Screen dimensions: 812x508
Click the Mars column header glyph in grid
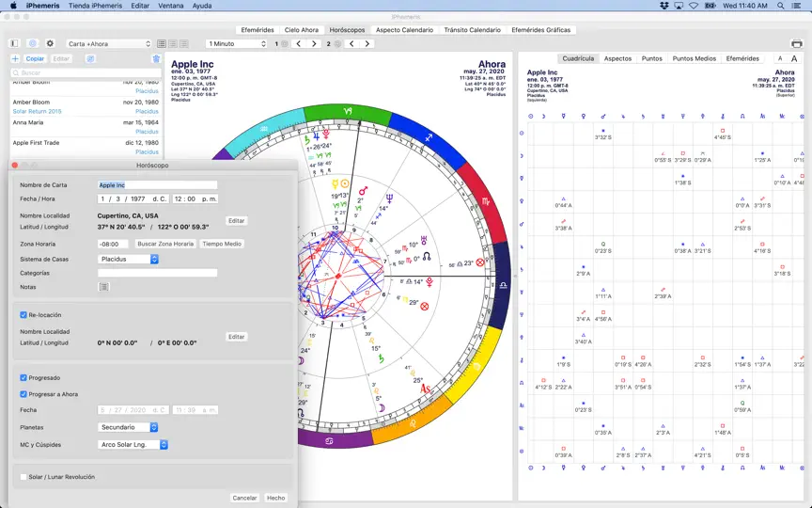[602, 116]
